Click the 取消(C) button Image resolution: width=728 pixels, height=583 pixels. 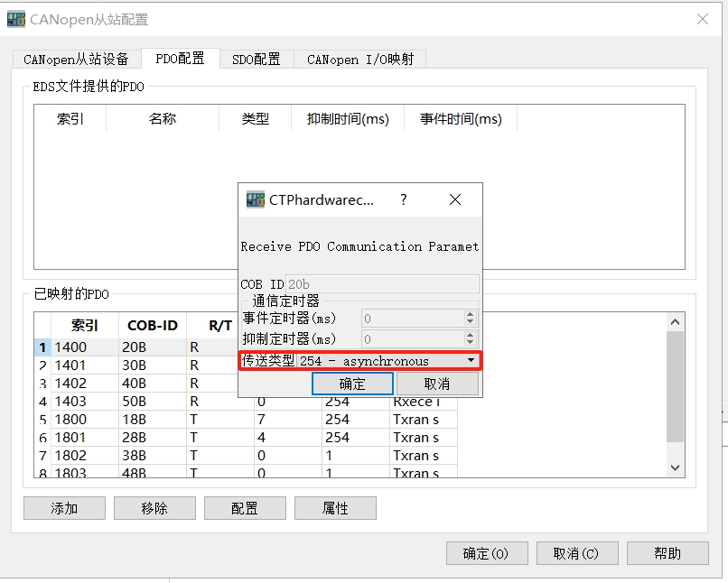coord(577,553)
